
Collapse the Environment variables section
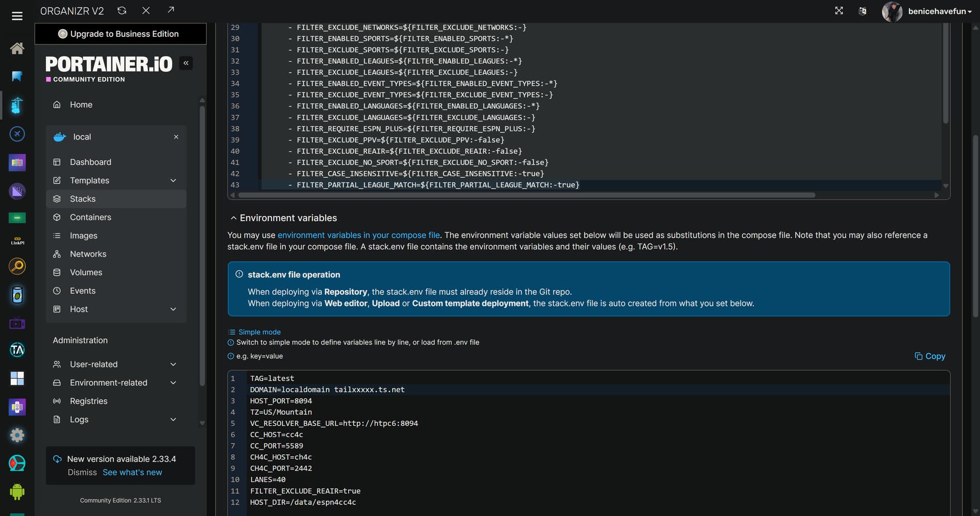(x=233, y=218)
